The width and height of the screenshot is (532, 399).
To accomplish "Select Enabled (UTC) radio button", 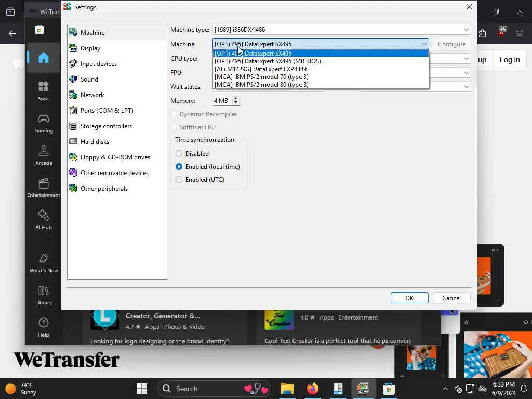I will 179,179.
